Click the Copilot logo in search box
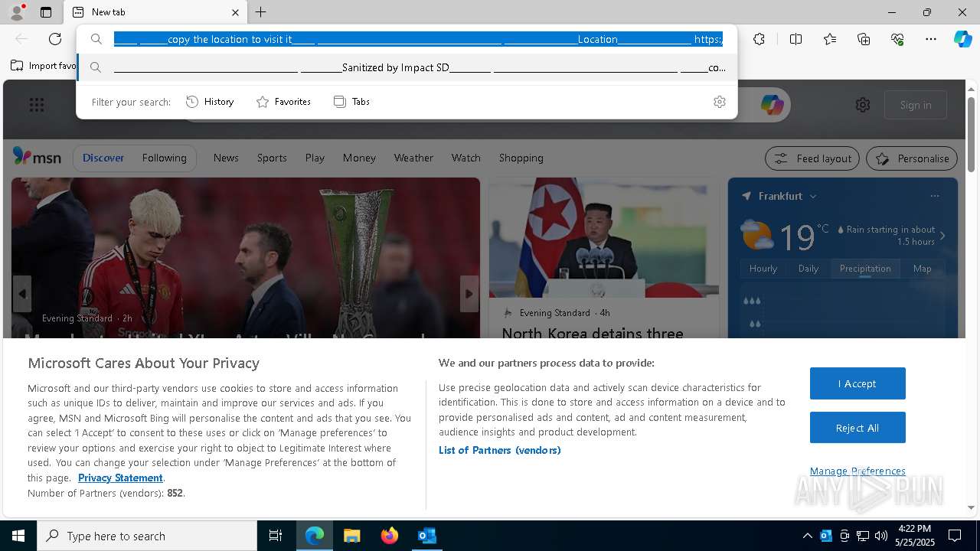This screenshot has height=551, width=980. 772,105
